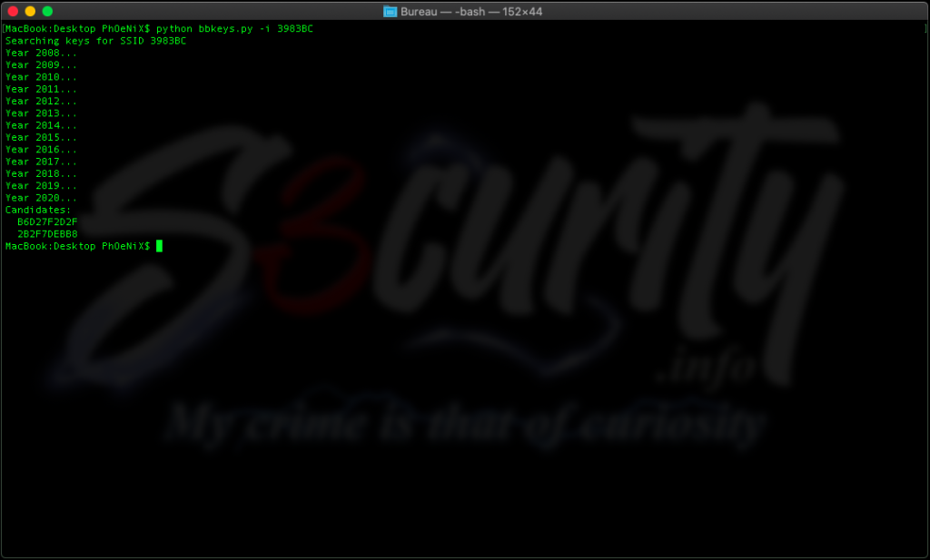Viewport: 930px width, 560px height.
Task: Click the green cursor block at the prompt
Action: (159, 246)
